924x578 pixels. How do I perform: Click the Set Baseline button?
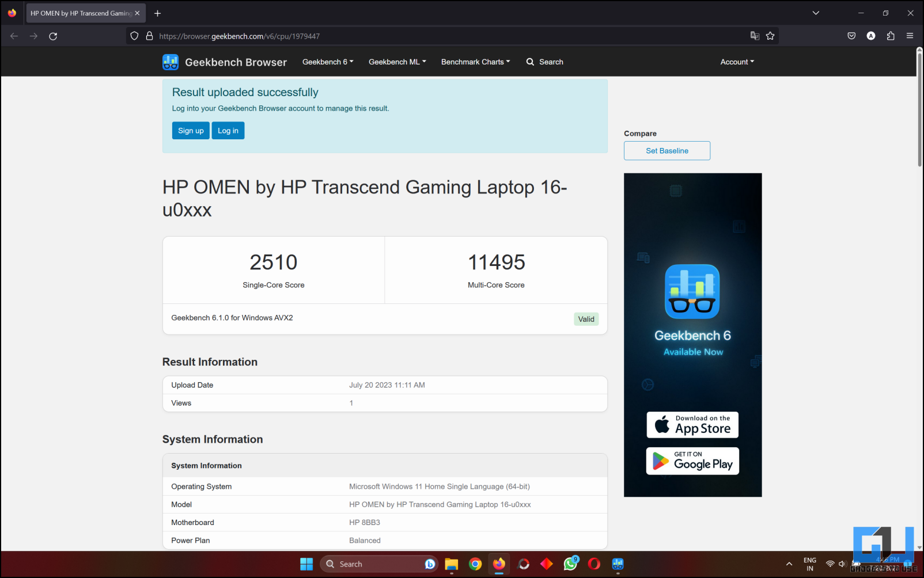(x=667, y=151)
